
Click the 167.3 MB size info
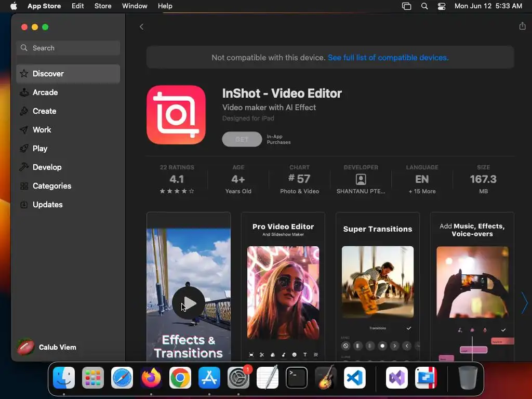[483, 179]
